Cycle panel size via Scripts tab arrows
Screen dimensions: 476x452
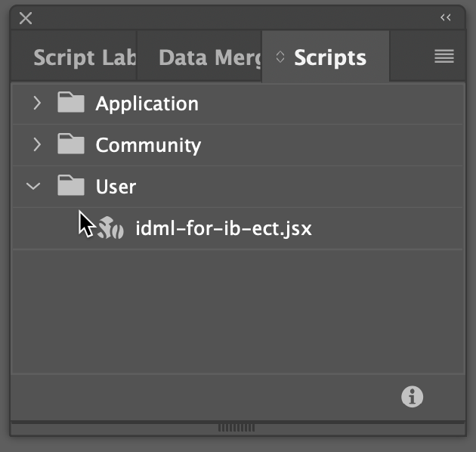point(280,57)
